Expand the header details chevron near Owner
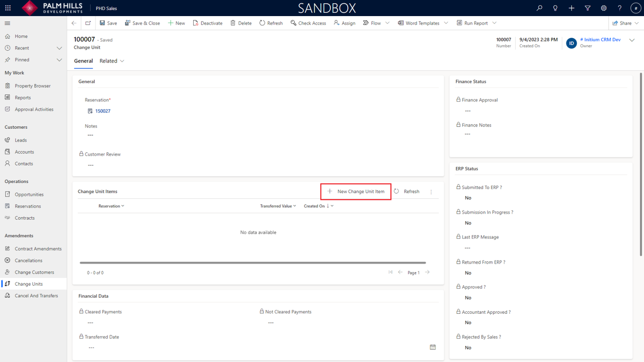The image size is (644, 362). (632, 40)
